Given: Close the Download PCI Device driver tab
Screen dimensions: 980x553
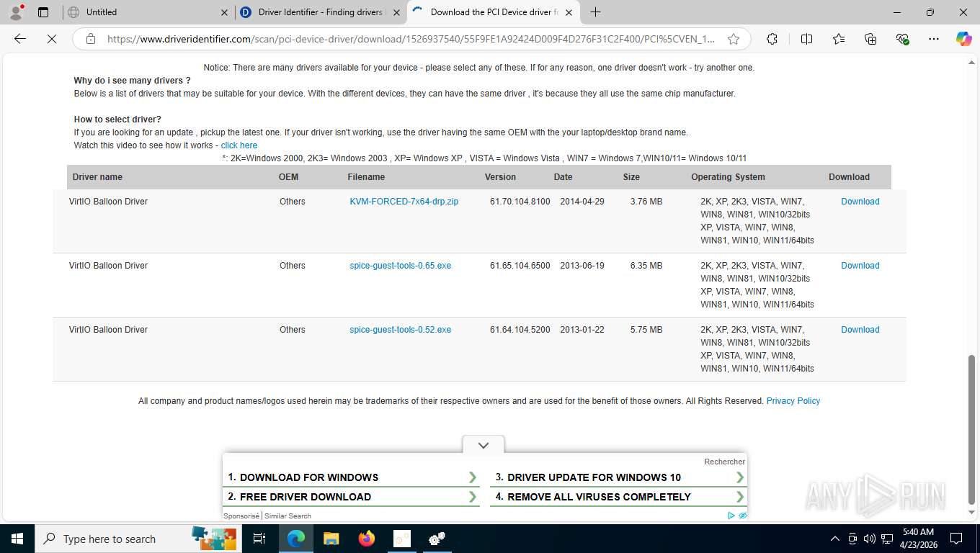Looking at the screenshot, I should click(569, 12).
